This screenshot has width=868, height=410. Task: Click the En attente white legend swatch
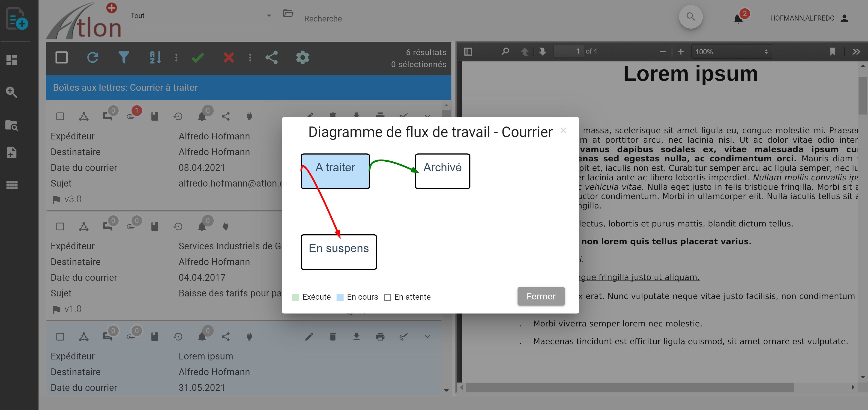pos(387,297)
